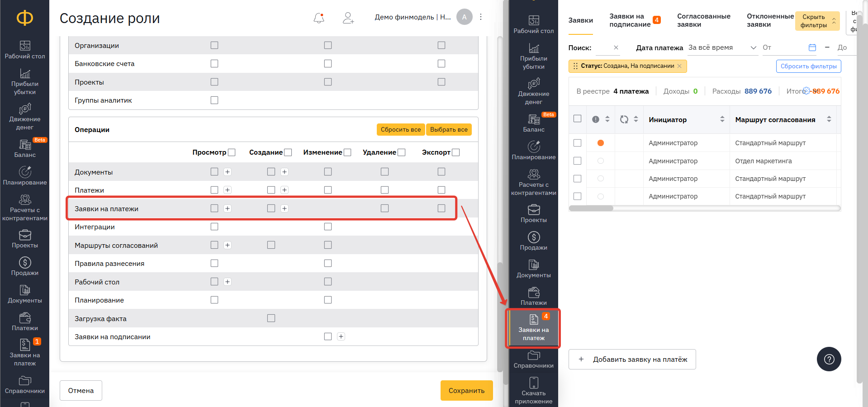The height and width of the screenshot is (407, 868).
Task: Open the three-dot menu in header
Action: point(481,17)
